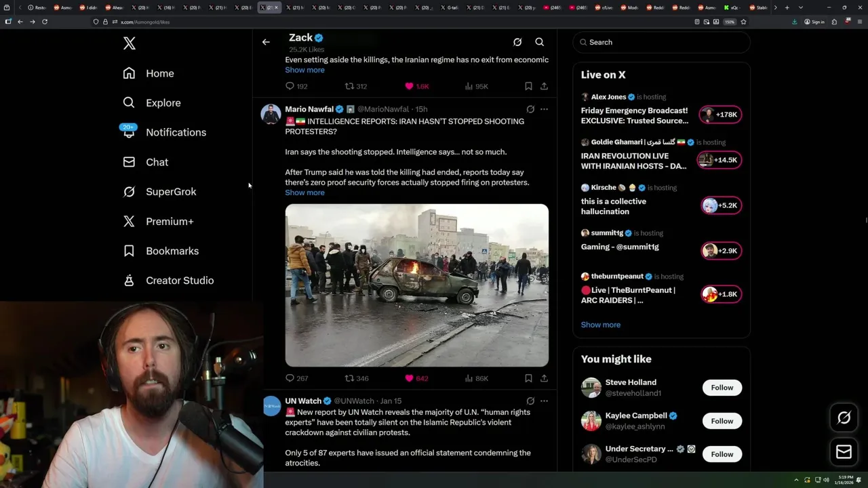This screenshot has height=488, width=868.
Task: Open floating messages envelope button
Action: coord(844,452)
